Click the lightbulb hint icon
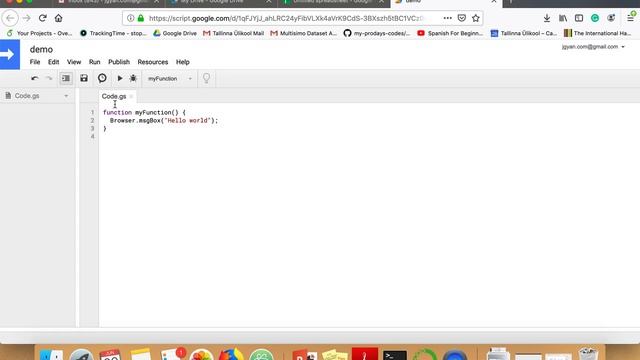Viewport: 640px width, 360px height. point(207,78)
